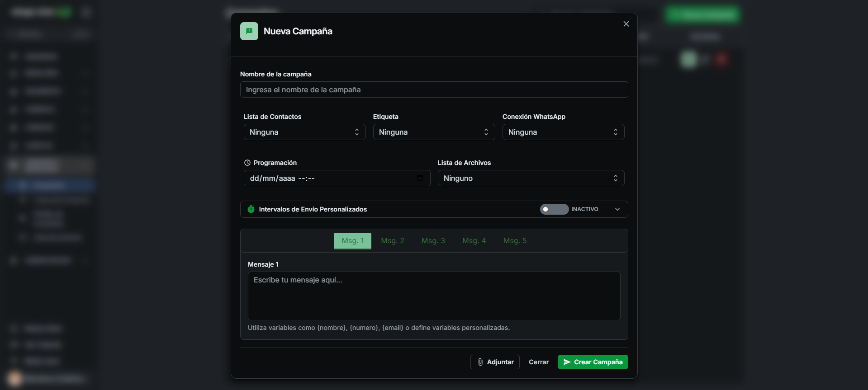Open the calendar picker icon in Programación
Image resolution: width=868 pixels, height=390 pixels.
click(420, 178)
